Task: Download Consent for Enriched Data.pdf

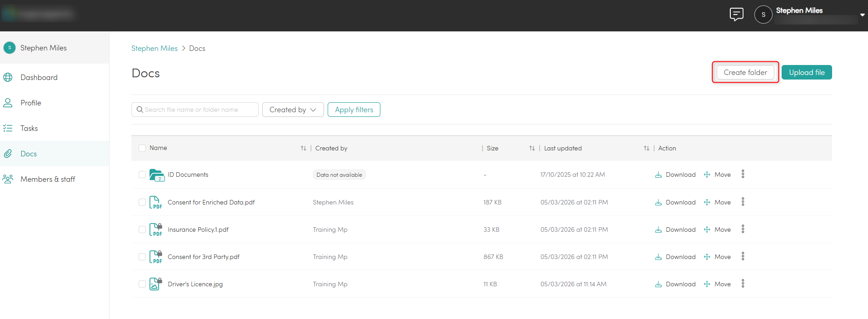Action: point(675,202)
